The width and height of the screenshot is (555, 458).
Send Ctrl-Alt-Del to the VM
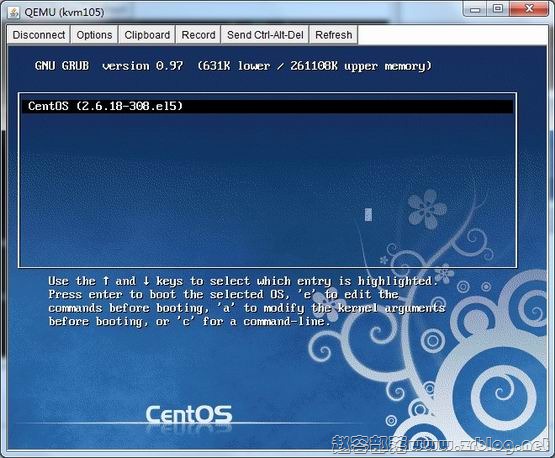[265, 35]
